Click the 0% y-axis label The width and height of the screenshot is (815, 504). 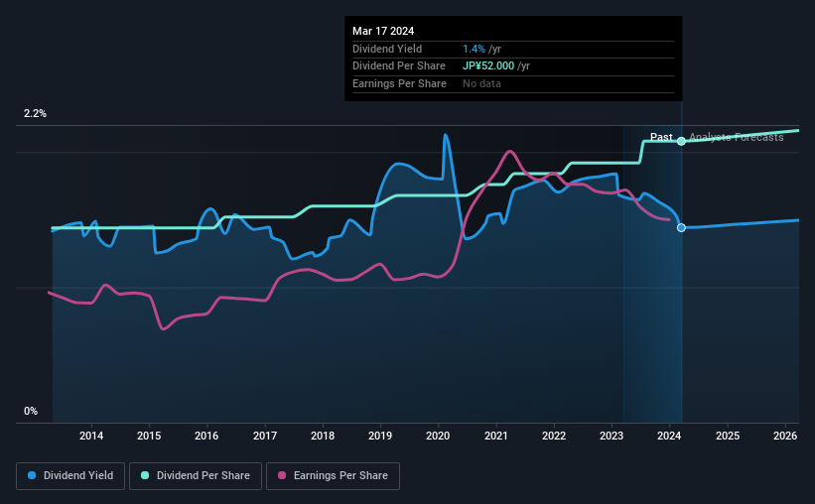31,411
